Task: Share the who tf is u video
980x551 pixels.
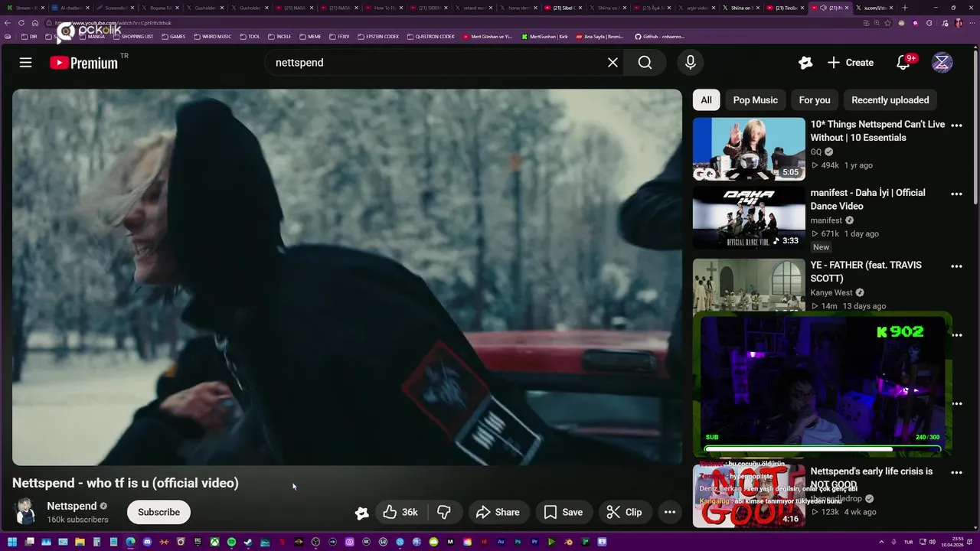Action: pyautogui.click(x=498, y=512)
